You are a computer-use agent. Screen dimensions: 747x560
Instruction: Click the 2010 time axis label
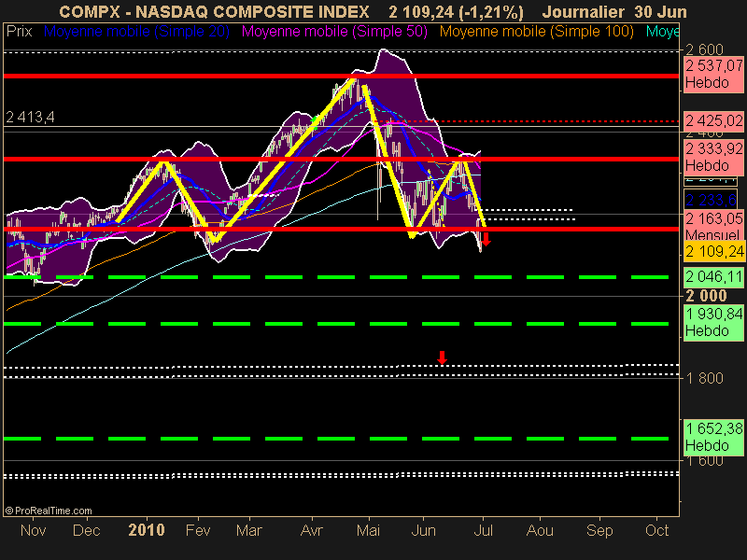click(x=147, y=530)
